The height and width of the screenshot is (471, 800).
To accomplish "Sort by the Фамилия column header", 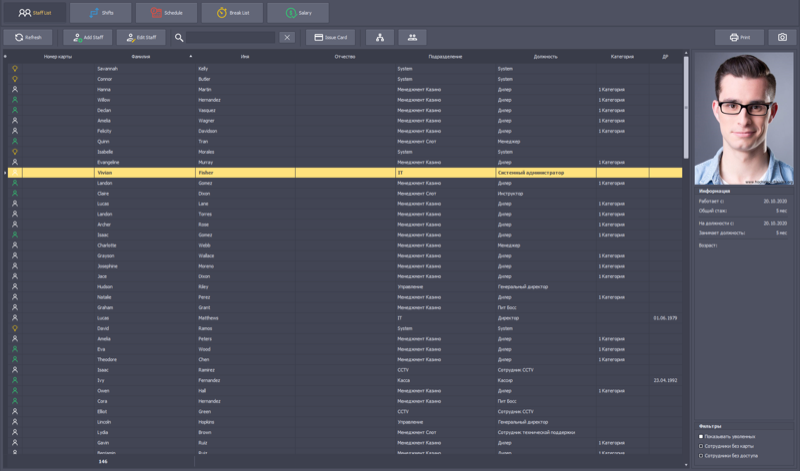I will [140, 57].
